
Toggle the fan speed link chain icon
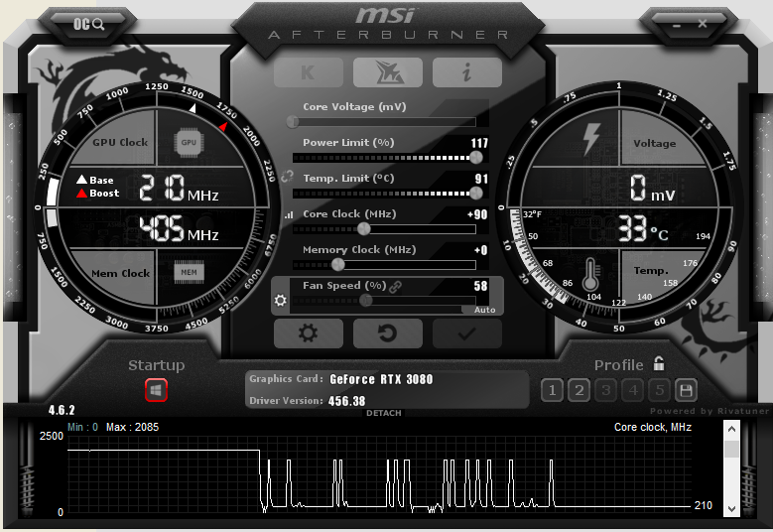coord(395,287)
